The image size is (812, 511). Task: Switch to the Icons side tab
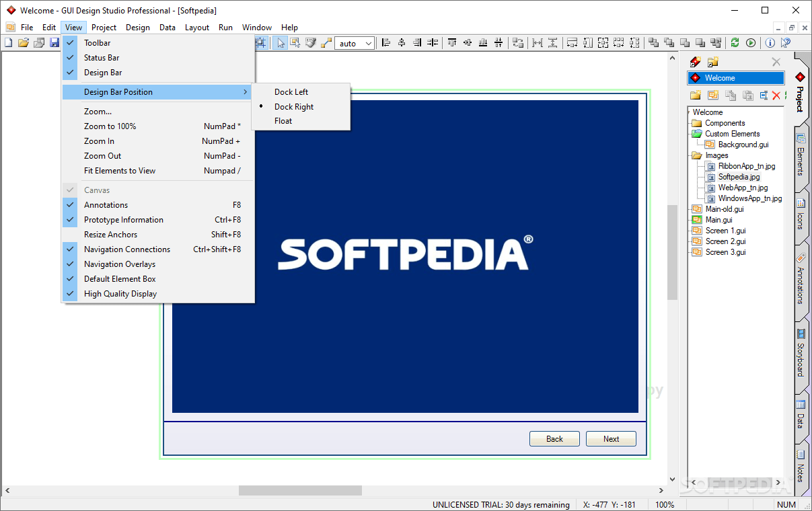click(x=801, y=214)
